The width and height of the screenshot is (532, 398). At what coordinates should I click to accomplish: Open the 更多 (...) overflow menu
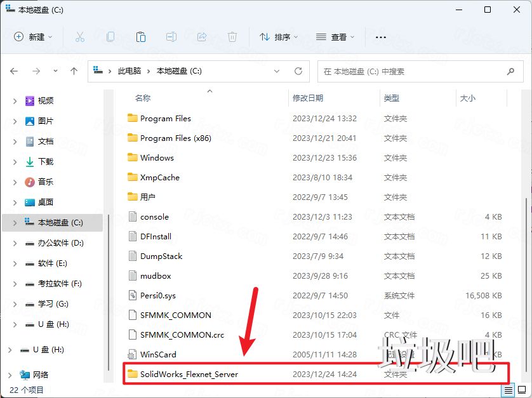click(380, 37)
